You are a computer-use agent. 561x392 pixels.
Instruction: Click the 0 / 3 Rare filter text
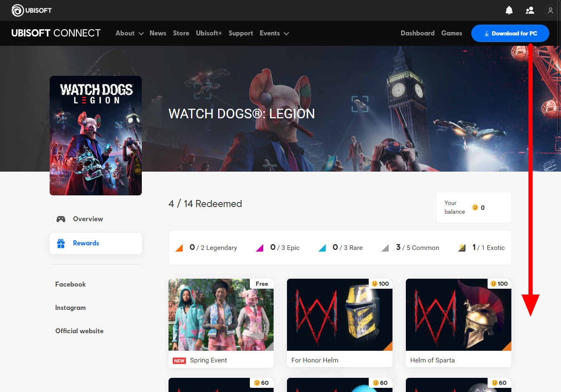tap(347, 248)
